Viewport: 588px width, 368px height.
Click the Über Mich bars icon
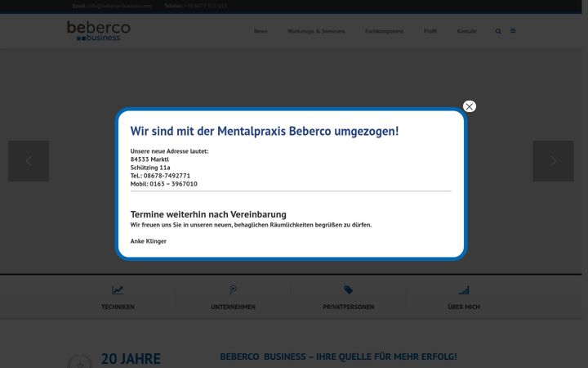click(464, 289)
